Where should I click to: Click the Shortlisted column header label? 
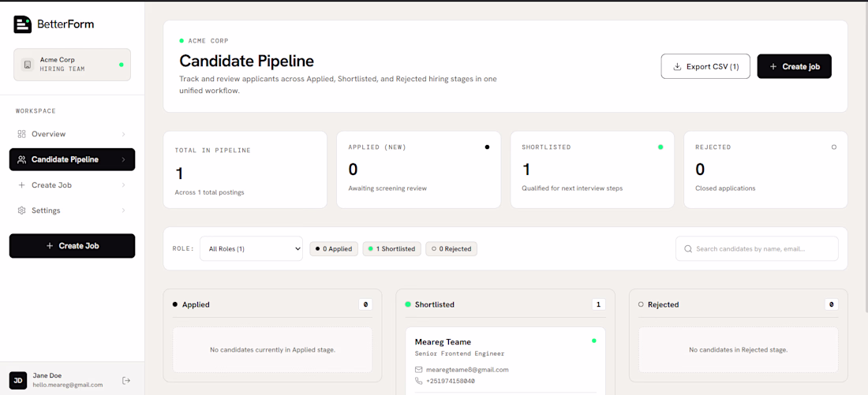(x=435, y=304)
